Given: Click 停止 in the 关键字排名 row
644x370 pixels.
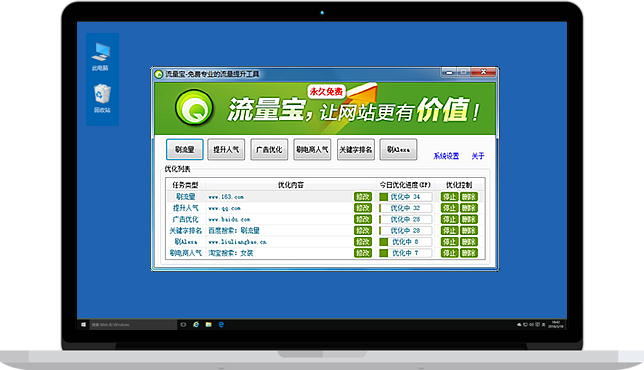Looking at the screenshot, I should point(450,230).
